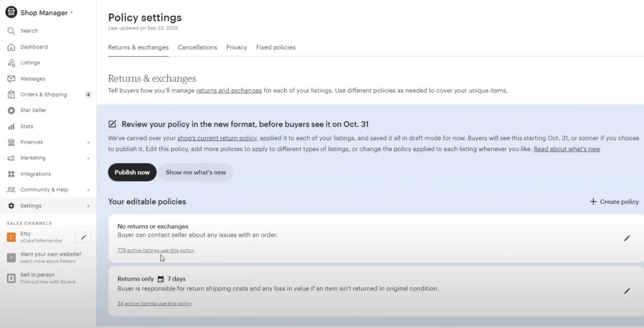Open Sell in person link
644x328 pixels.
tap(37, 274)
